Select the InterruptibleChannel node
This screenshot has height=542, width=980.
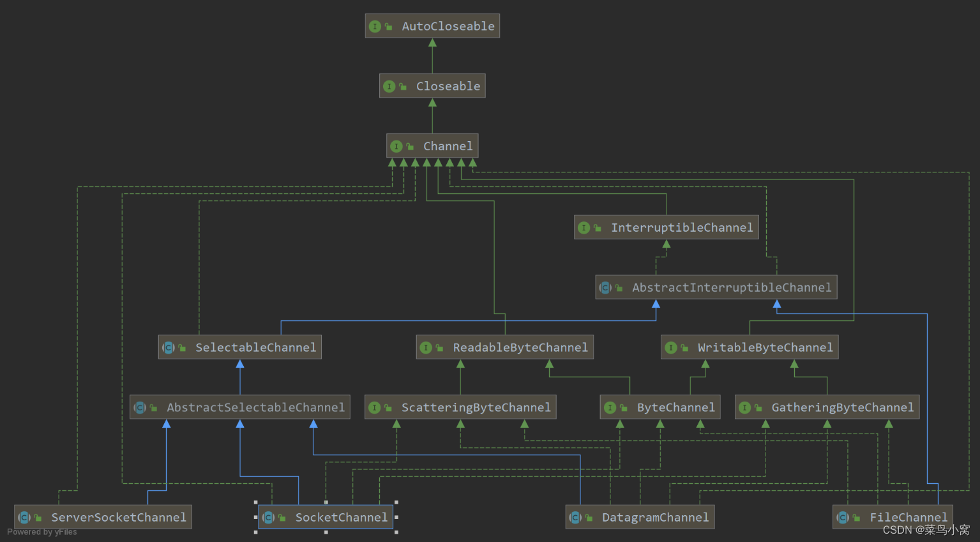click(667, 227)
